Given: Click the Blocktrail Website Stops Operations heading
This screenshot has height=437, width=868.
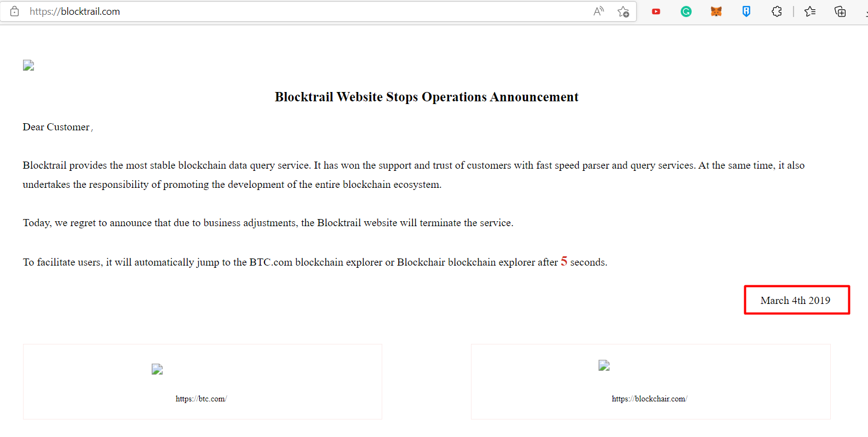Looking at the screenshot, I should point(427,97).
